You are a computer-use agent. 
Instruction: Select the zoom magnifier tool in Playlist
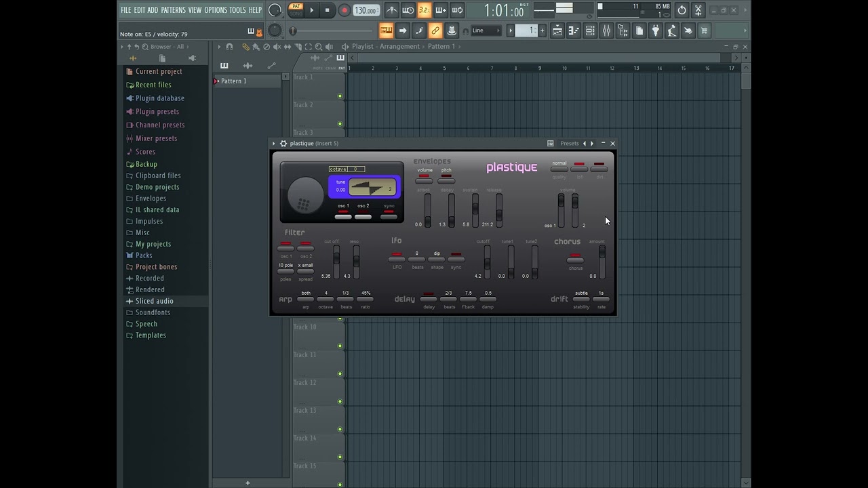(x=319, y=47)
